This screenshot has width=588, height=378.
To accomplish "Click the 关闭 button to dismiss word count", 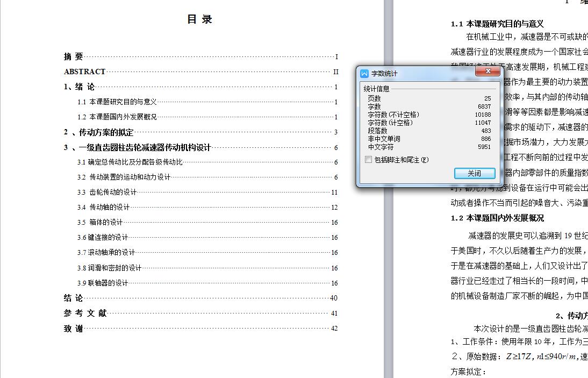I will coord(475,173).
